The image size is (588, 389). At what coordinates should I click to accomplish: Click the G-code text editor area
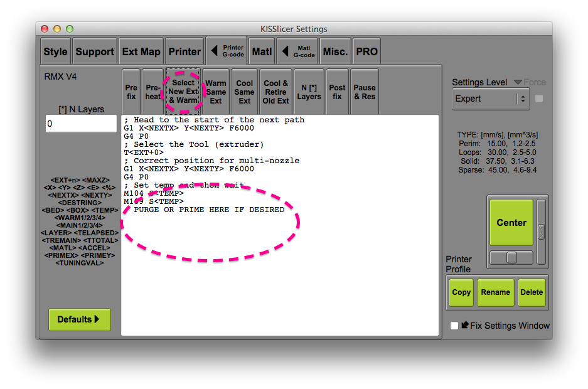[x=280, y=225]
